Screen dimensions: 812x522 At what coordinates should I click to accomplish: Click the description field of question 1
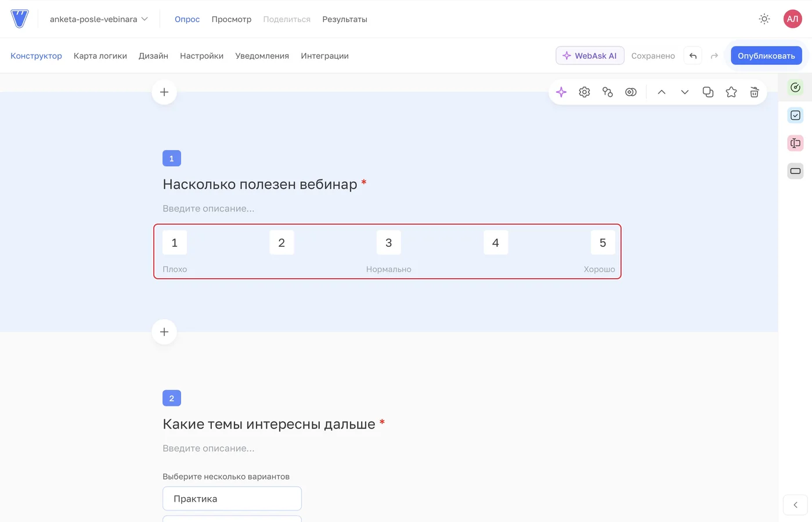point(208,208)
